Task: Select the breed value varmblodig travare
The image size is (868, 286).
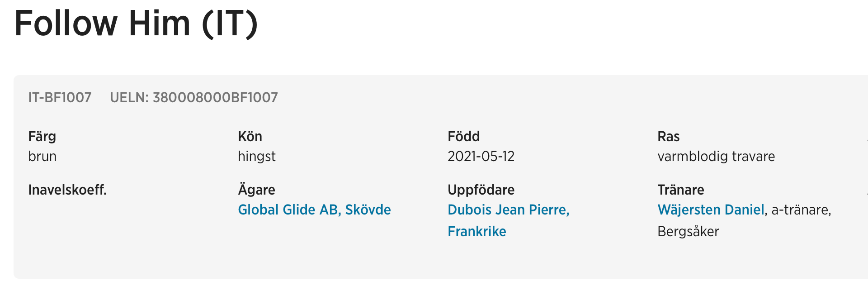Action: (716, 157)
